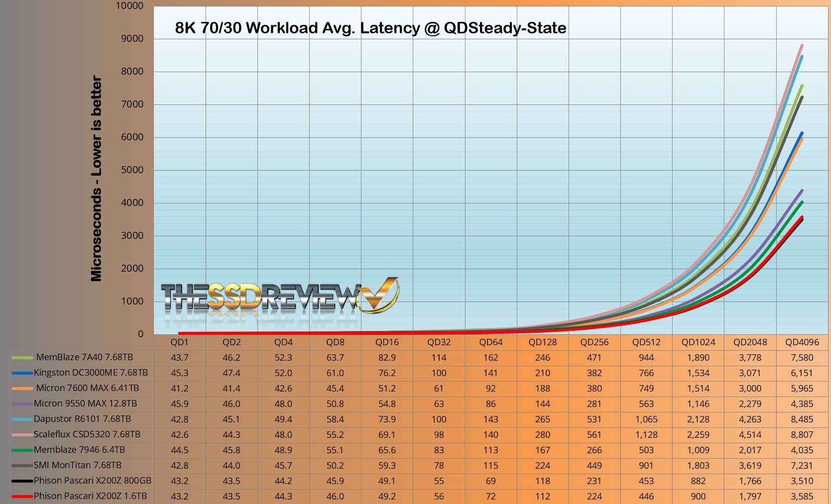Select MemBlaze 7A40's QD16 value 82.9
The height and width of the screenshot is (504, 831).
[x=387, y=358]
